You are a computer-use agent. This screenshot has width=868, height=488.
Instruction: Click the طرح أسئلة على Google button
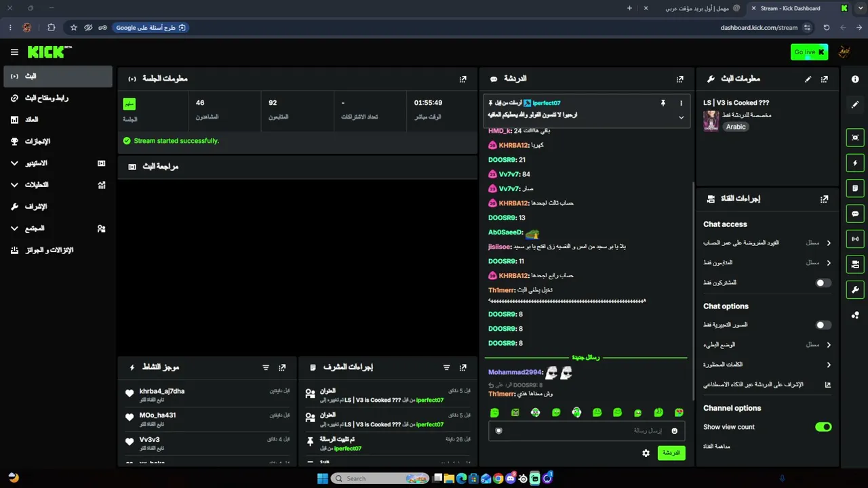(151, 28)
